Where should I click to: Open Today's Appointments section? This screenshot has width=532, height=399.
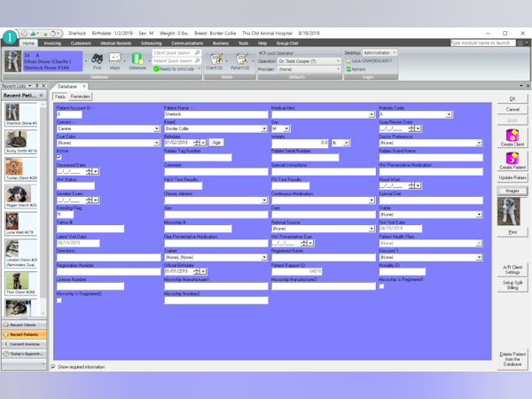point(24,354)
